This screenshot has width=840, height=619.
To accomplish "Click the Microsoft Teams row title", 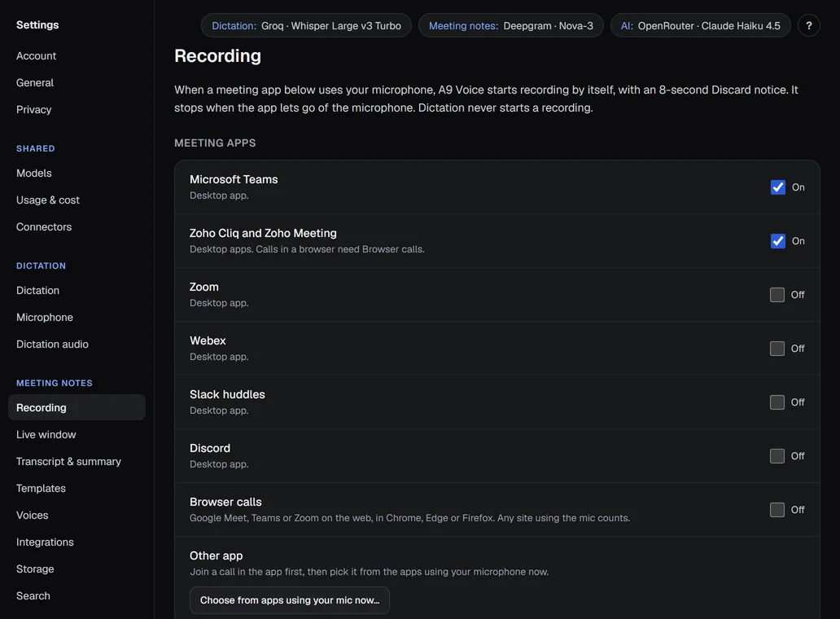I will tap(234, 179).
